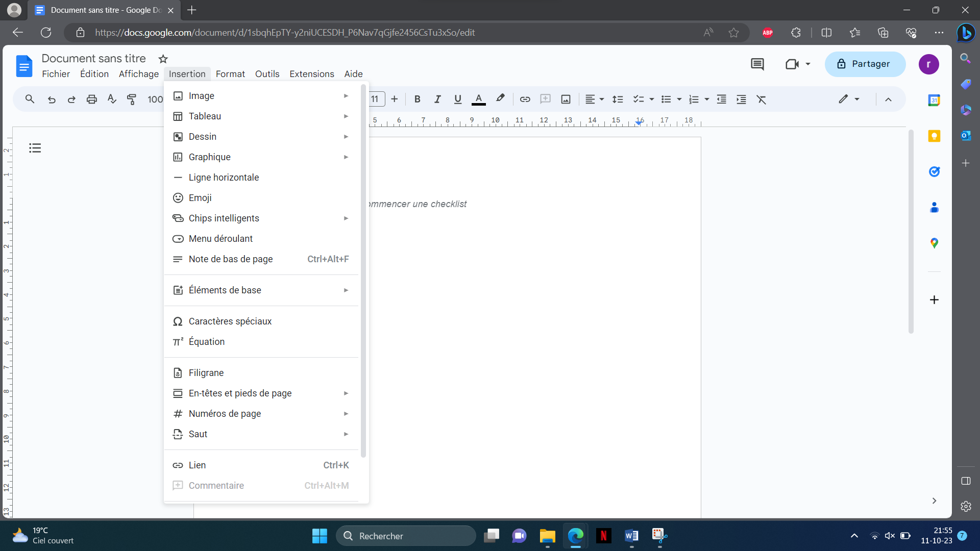Clear text formatting

pyautogui.click(x=761, y=99)
